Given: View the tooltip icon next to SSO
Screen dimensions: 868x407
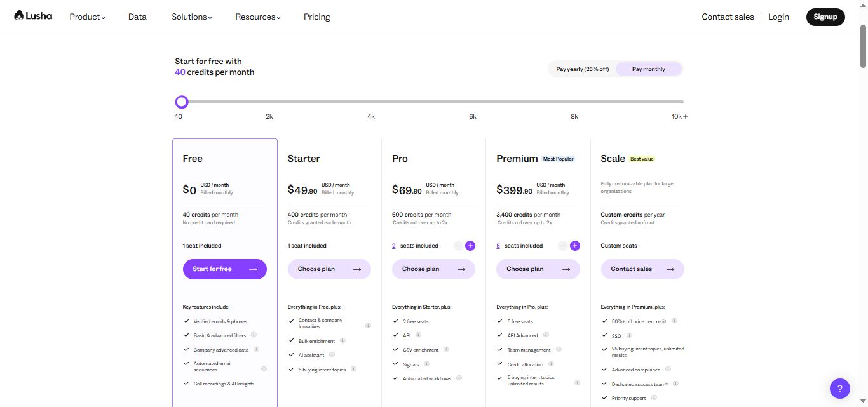Looking at the screenshot, I should pos(628,335).
